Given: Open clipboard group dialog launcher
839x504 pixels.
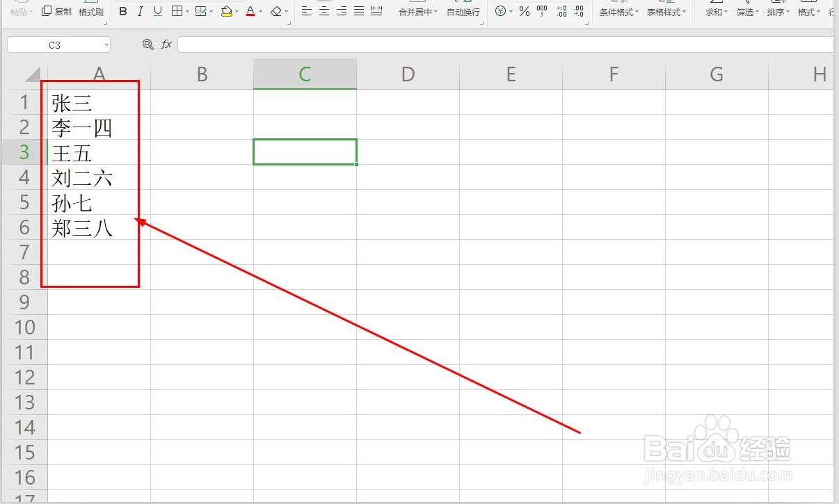Looking at the screenshot, I should [105, 24].
